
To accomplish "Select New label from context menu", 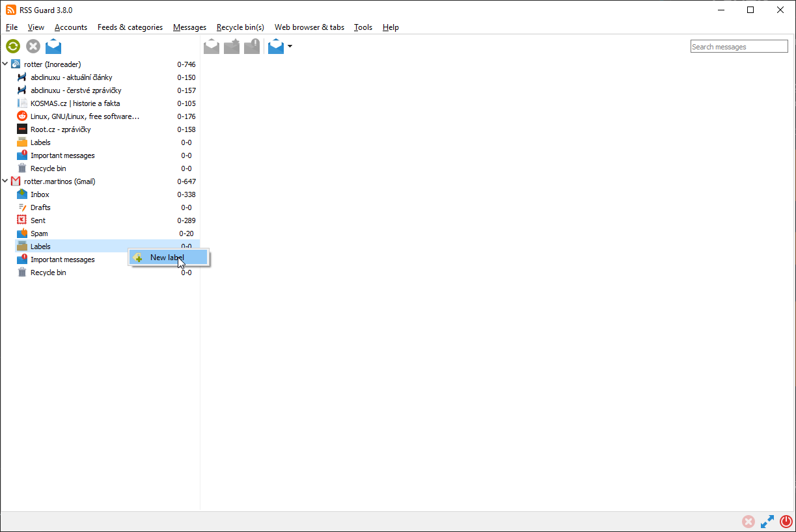I will pos(168,258).
